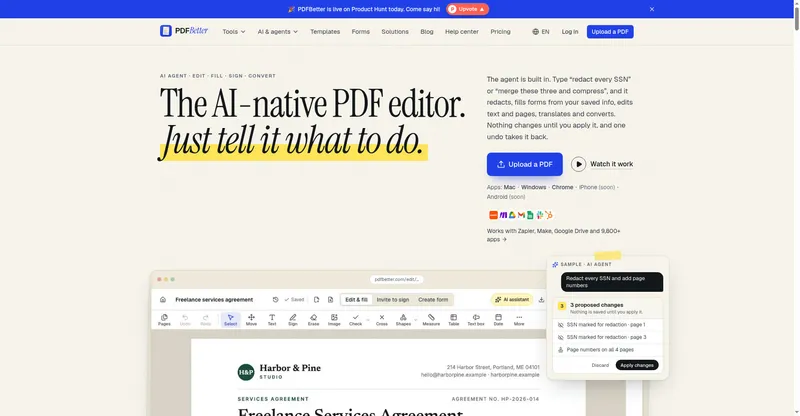
Task: Click Apply changes in AI agent panel
Action: click(637, 365)
